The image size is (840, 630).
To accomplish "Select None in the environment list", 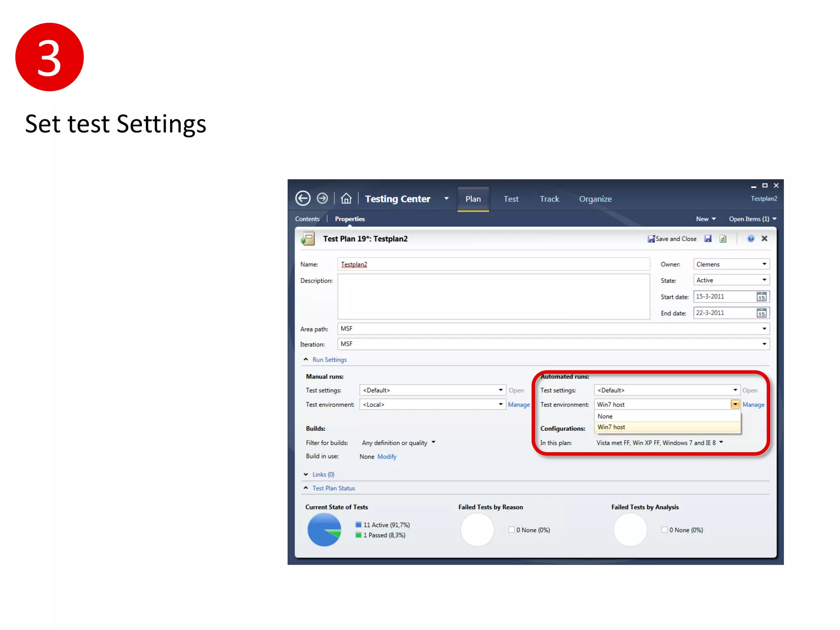I will [667, 416].
